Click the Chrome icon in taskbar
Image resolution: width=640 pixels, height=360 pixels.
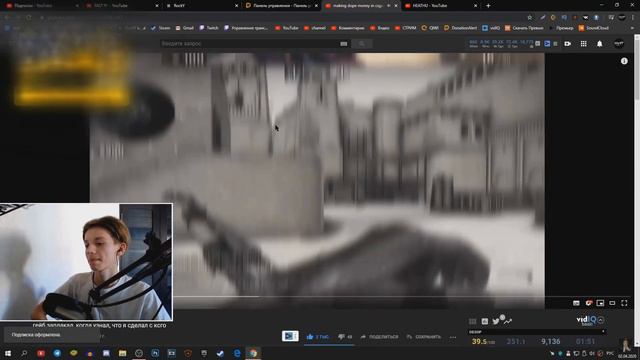point(253,353)
